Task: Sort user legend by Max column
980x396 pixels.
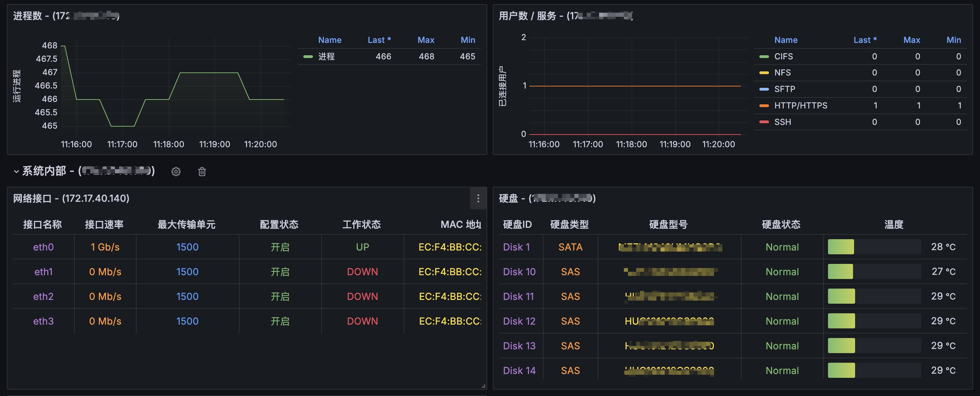Action: [911, 40]
